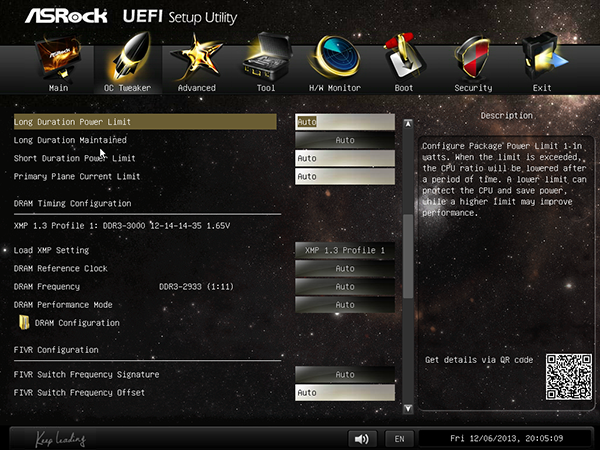Open DRAM Frequency Auto dropdown
This screenshot has width=600, height=450.
click(345, 287)
